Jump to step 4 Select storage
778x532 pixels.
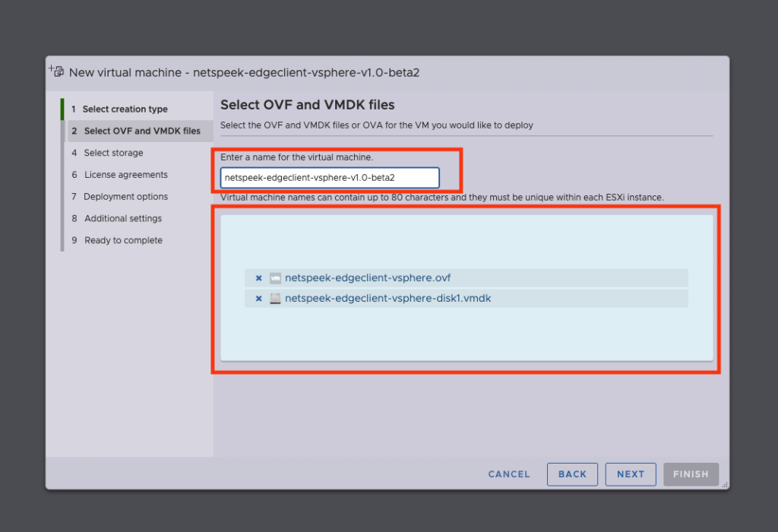tap(113, 153)
